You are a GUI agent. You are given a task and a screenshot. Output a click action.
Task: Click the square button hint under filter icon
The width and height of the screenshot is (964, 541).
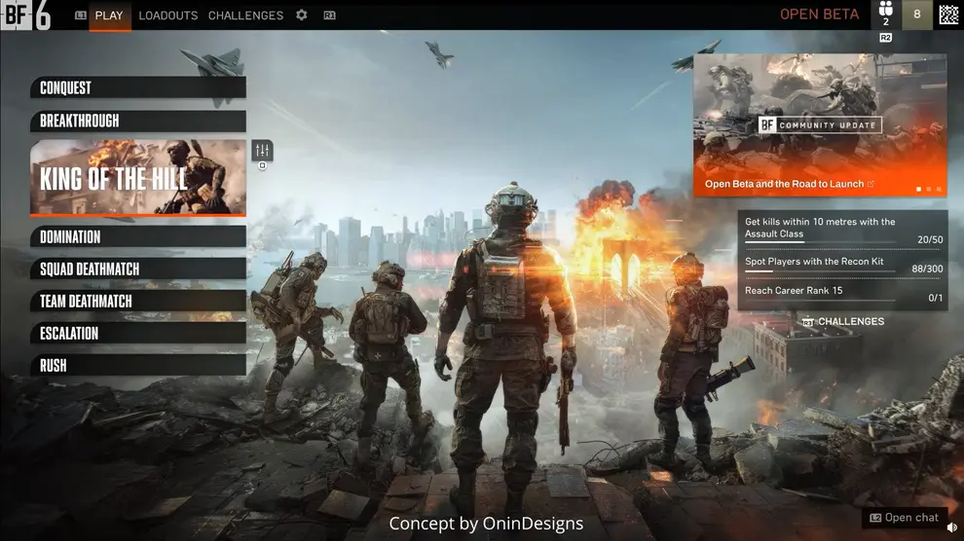pos(263,165)
